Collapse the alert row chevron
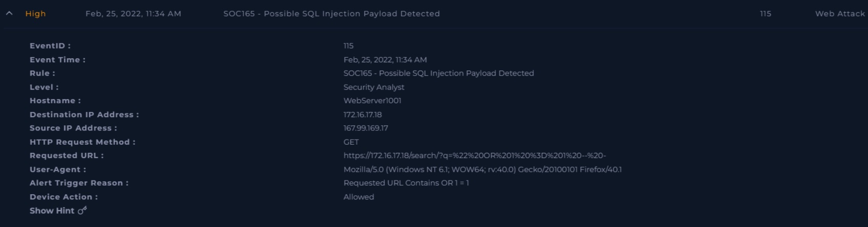Image resolution: width=868 pixels, height=227 pixels. click(9, 14)
